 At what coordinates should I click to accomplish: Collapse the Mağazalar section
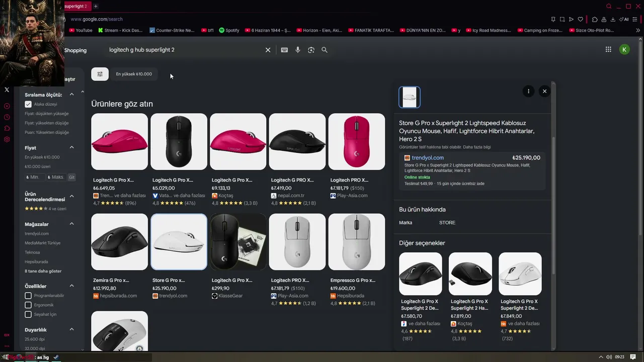click(71, 224)
